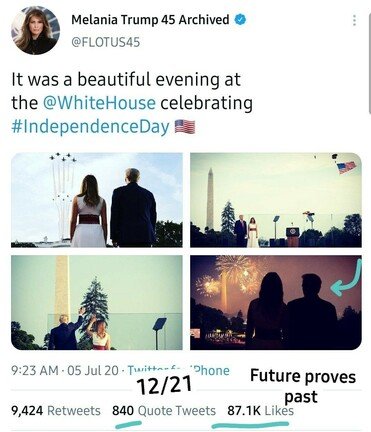Click the blue verified badge icon
Screen dimensions: 371x432
tap(240, 20)
